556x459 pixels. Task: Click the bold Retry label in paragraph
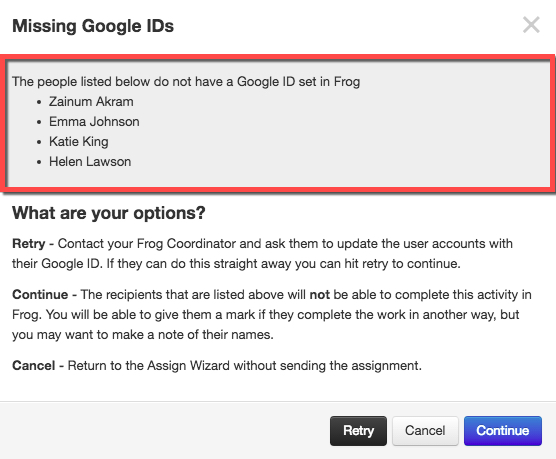coord(29,244)
